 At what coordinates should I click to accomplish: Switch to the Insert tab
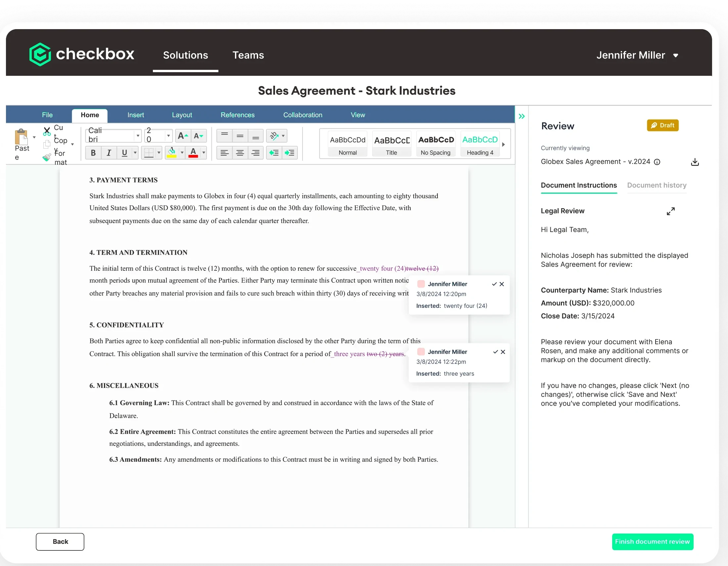click(x=136, y=115)
